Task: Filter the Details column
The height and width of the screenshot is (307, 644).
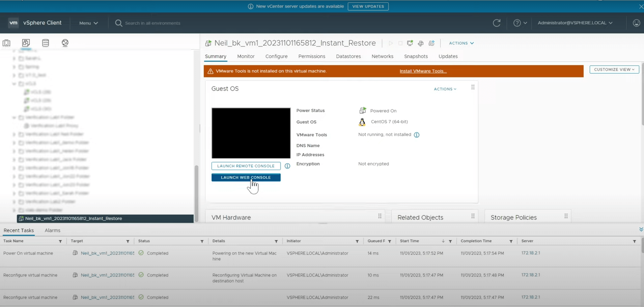Action: 276,241
